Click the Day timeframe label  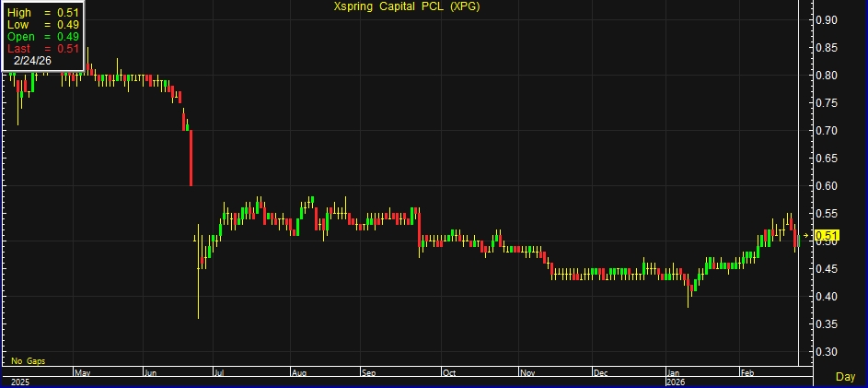point(844,377)
